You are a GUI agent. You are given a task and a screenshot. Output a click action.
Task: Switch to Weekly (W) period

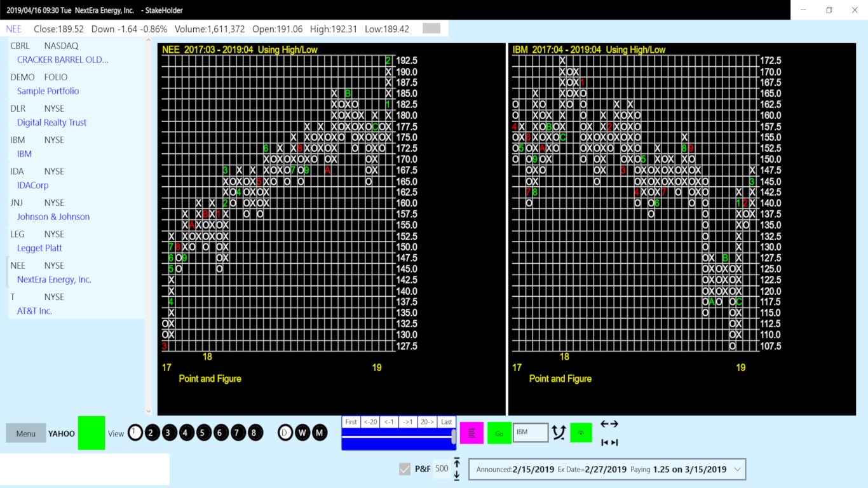302,433
